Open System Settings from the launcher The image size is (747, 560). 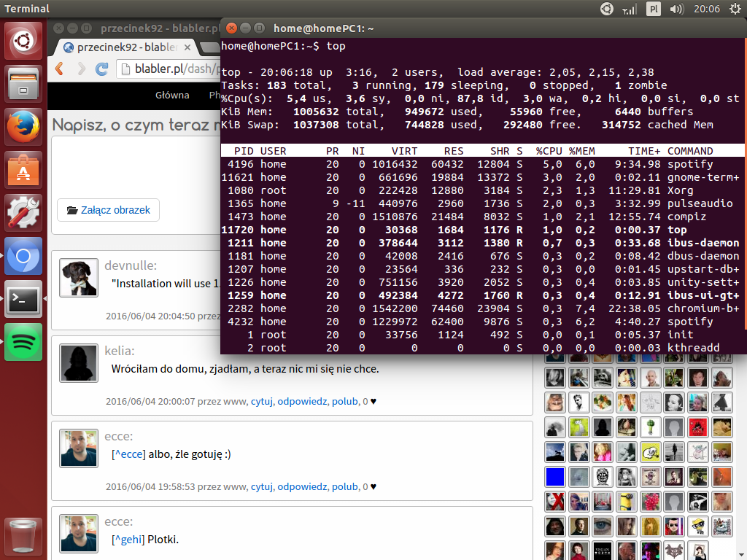coord(23,213)
